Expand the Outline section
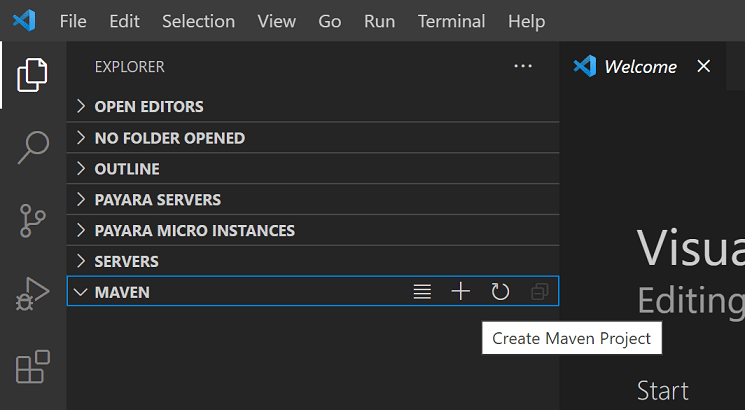745x410 pixels. (x=128, y=169)
